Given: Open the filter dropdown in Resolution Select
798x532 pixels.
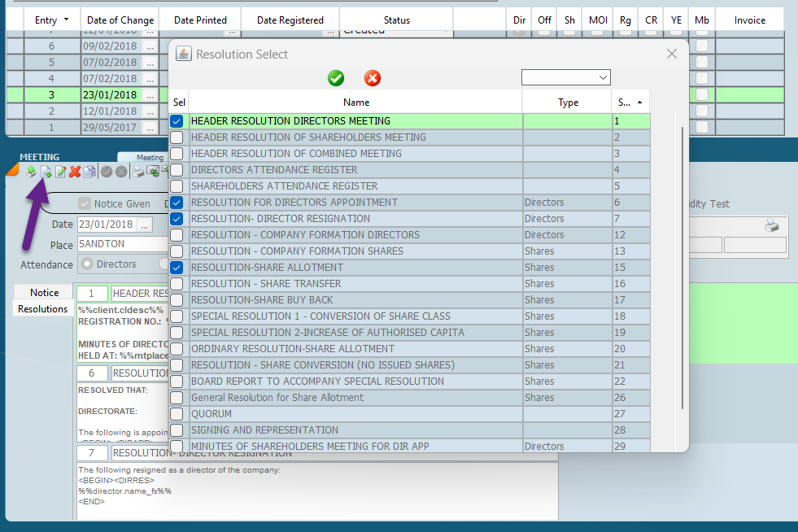Looking at the screenshot, I should pyautogui.click(x=565, y=77).
